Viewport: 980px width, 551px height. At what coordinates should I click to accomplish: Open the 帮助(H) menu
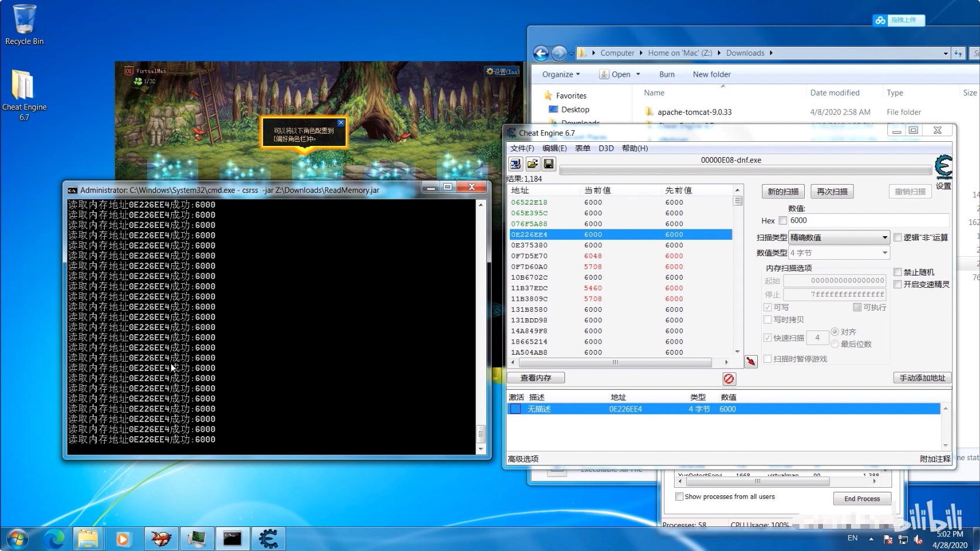click(x=635, y=148)
